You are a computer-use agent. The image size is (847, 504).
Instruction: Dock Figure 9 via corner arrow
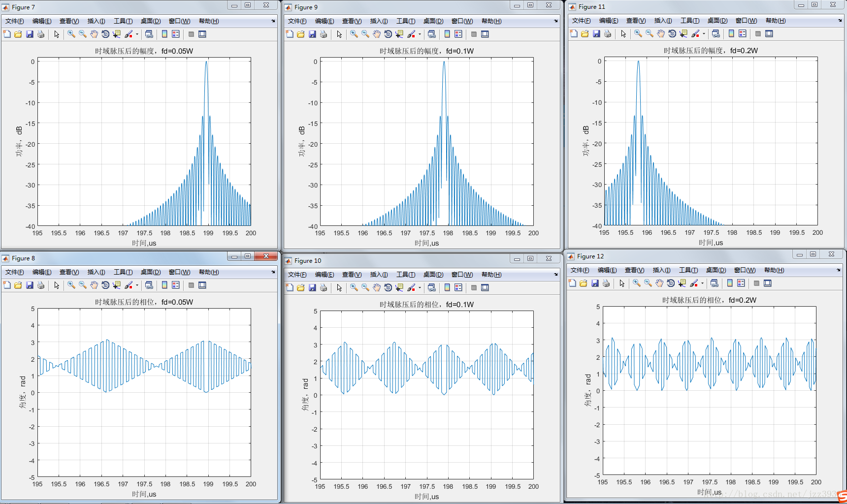click(x=556, y=21)
